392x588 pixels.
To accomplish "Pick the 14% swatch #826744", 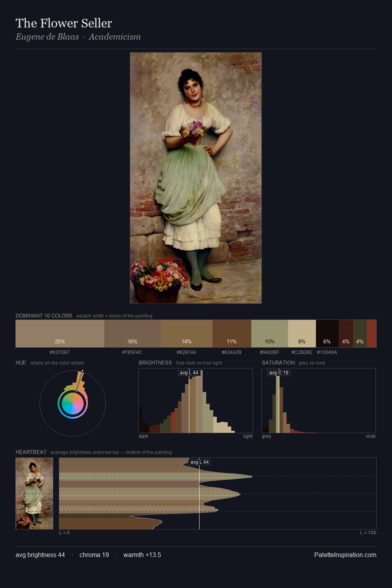I will click(187, 334).
